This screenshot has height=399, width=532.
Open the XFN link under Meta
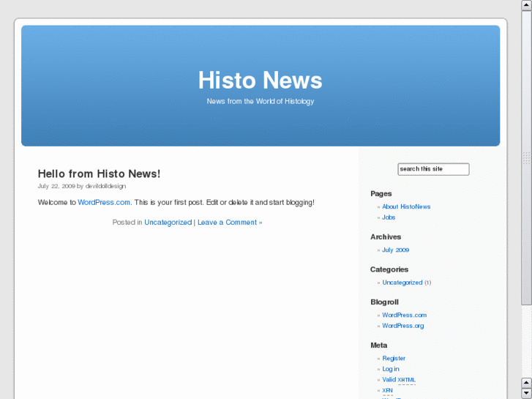[x=387, y=390]
